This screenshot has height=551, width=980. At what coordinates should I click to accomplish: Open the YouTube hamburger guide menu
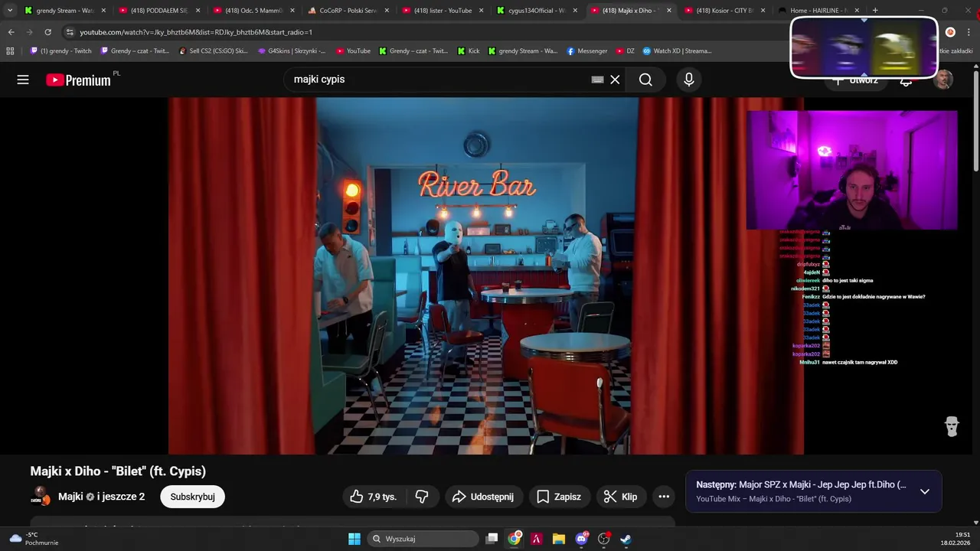coord(23,80)
